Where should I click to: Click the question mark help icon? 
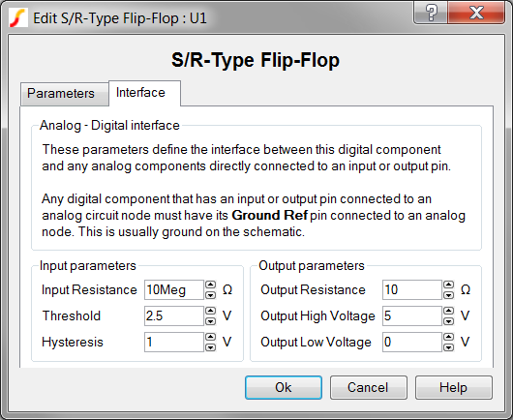pos(431,14)
